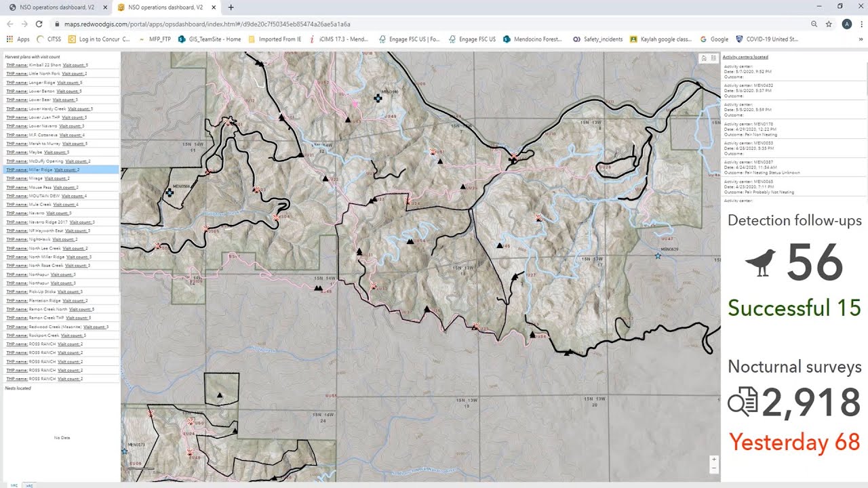Select THP M.F. Cottaneva row
Image resolution: width=868 pixels, height=488 pixels.
pyautogui.click(x=60, y=135)
